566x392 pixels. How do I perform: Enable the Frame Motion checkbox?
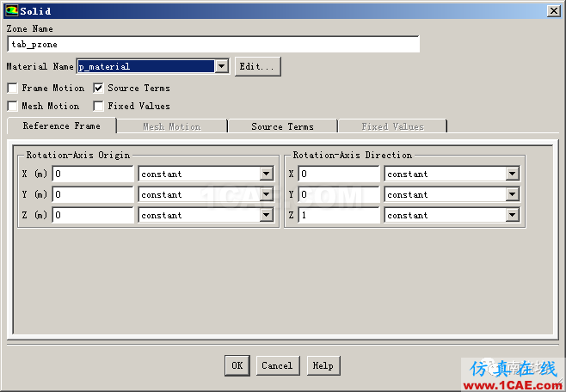coord(13,88)
